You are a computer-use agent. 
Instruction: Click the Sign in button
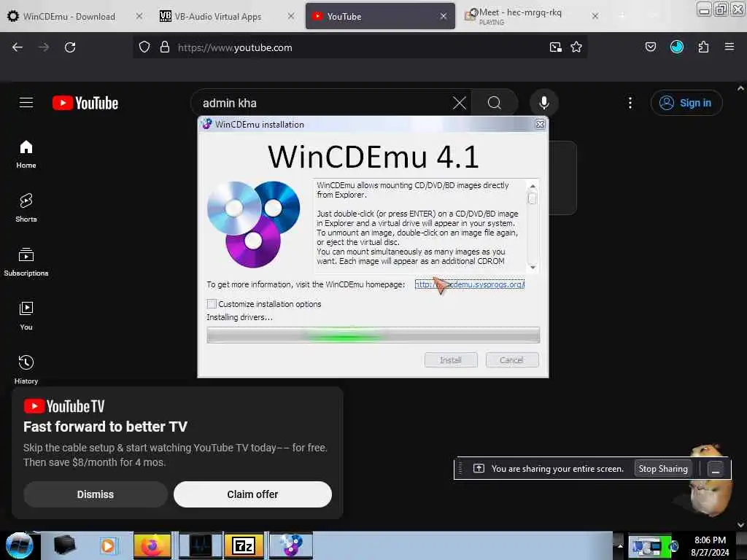click(686, 103)
